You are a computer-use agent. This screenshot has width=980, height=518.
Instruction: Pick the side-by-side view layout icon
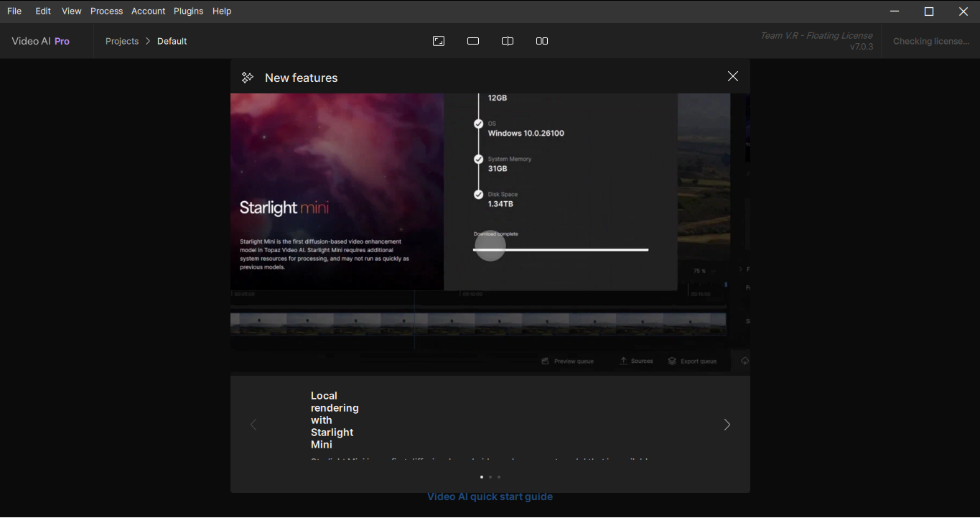(x=542, y=41)
